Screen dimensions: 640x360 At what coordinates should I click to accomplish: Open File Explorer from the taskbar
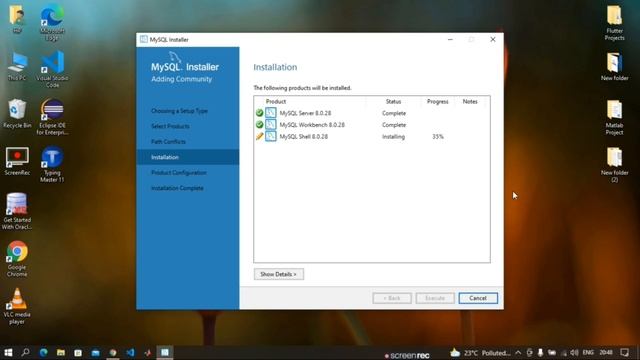pos(61,353)
